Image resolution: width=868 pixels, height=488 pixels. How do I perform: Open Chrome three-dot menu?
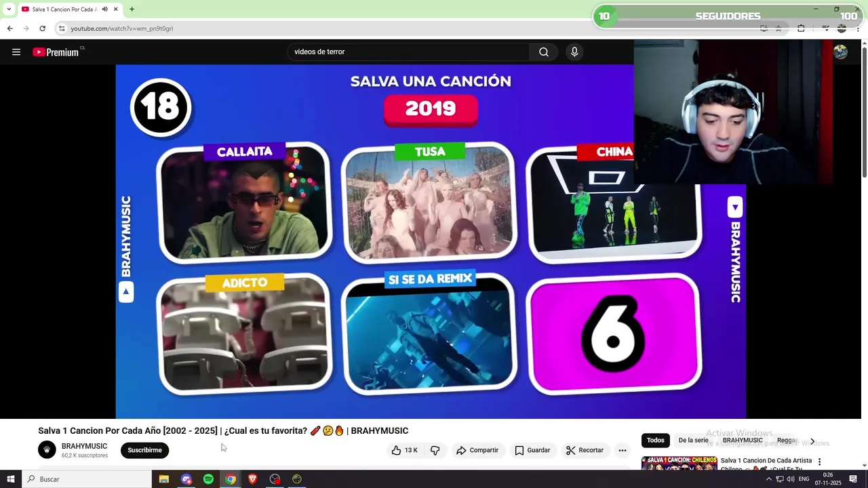click(x=858, y=28)
